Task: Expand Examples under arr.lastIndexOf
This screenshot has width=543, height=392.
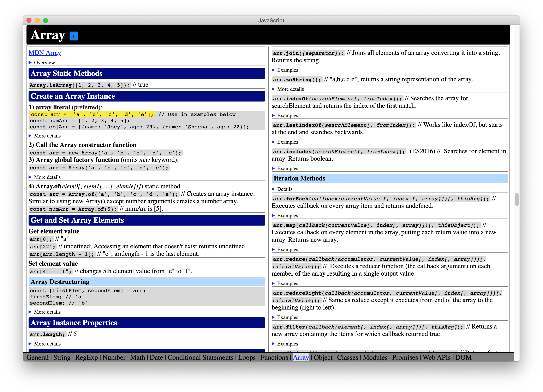Action: click(273, 142)
